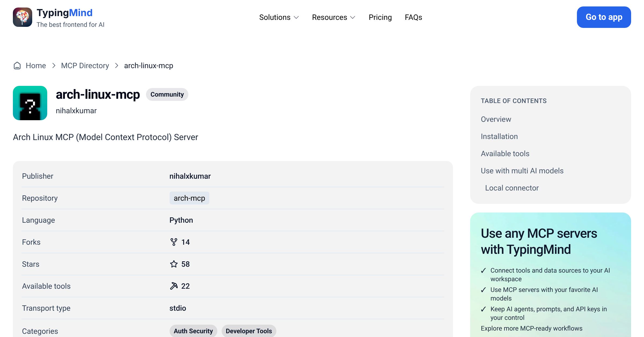Image resolution: width=644 pixels, height=337 pixels.
Task: Jump to Use with multi AI models
Action: (522, 171)
